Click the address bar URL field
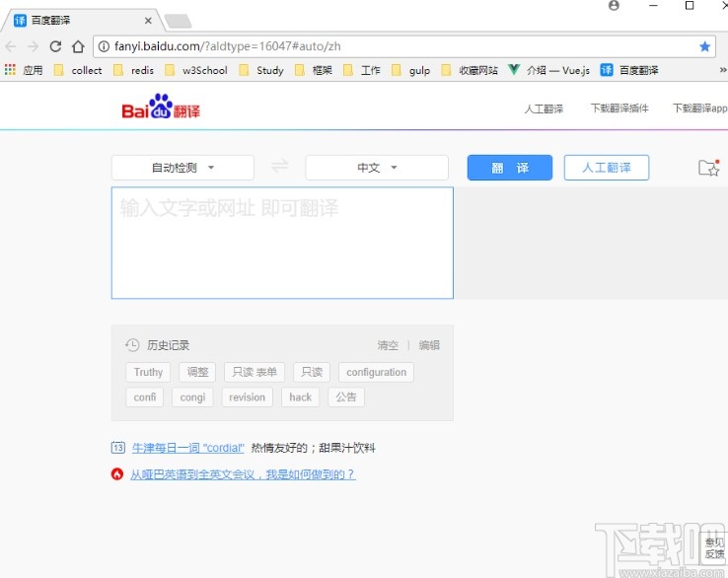Screen dimensions: 728x578 point(403,46)
